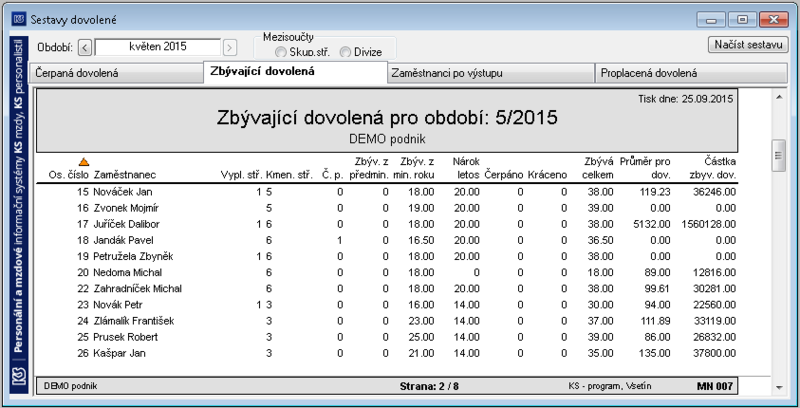Click the Částka zbyv. dov. column header
Image resolution: width=800 pixels, height=408 pixels.
click(x=713, y=168)
